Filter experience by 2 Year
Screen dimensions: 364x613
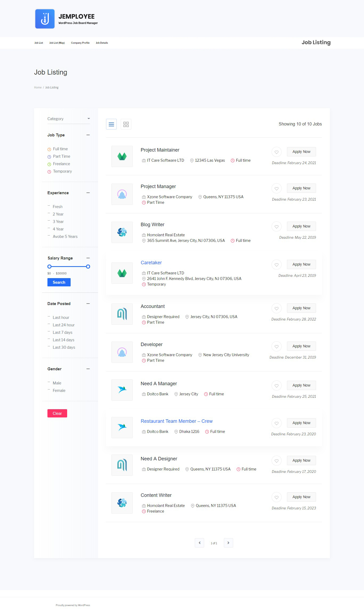pyautogui.click(x=58, y=214)
